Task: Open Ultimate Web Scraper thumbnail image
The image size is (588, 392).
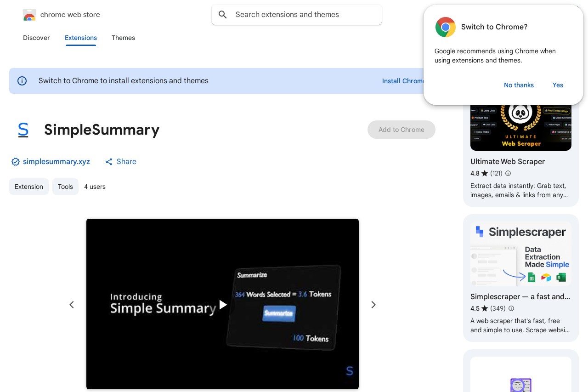Action: 521,128
